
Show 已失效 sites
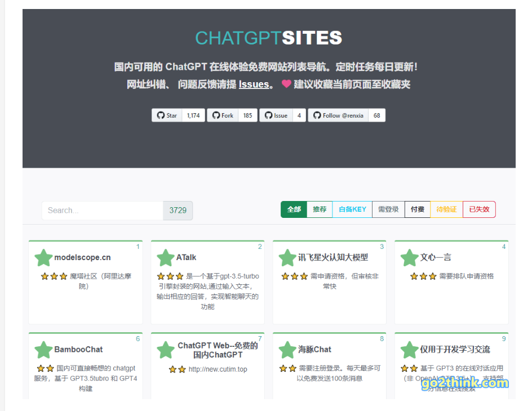pos(479,209)
